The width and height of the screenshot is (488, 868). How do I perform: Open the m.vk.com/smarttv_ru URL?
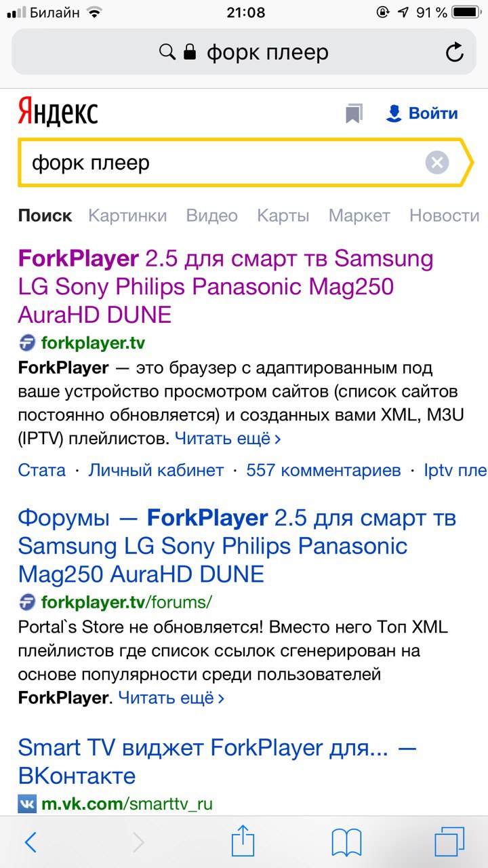click(127, 804)
